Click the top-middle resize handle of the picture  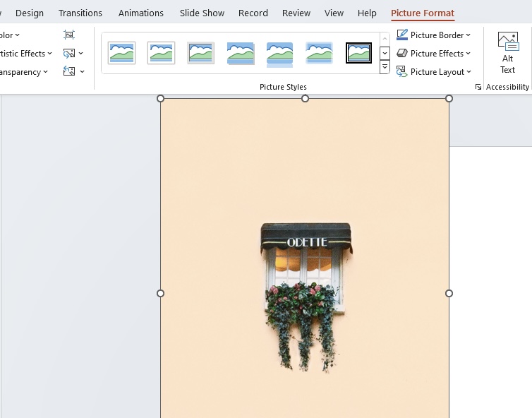[305, 98]
